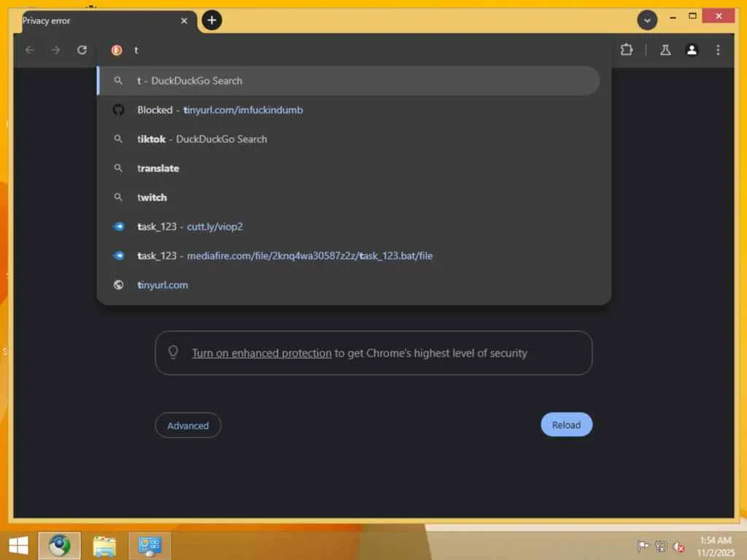Open the Chrome three-dot menu
This screenshot has width=747, height=560.
(x=718, y=50)
